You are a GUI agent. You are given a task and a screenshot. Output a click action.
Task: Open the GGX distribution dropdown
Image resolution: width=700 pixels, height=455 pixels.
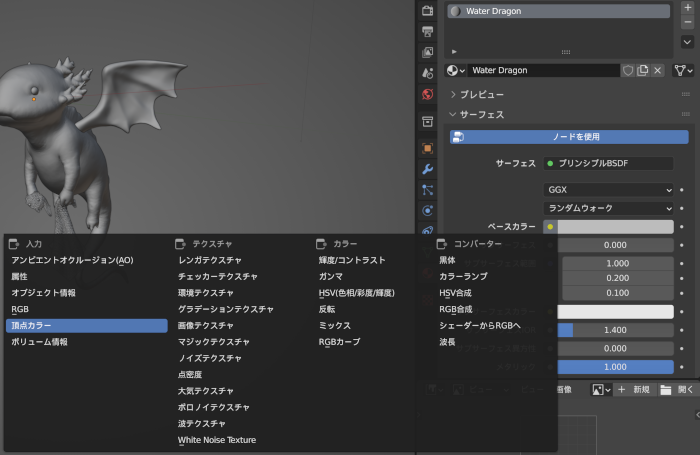pos(609,189)
